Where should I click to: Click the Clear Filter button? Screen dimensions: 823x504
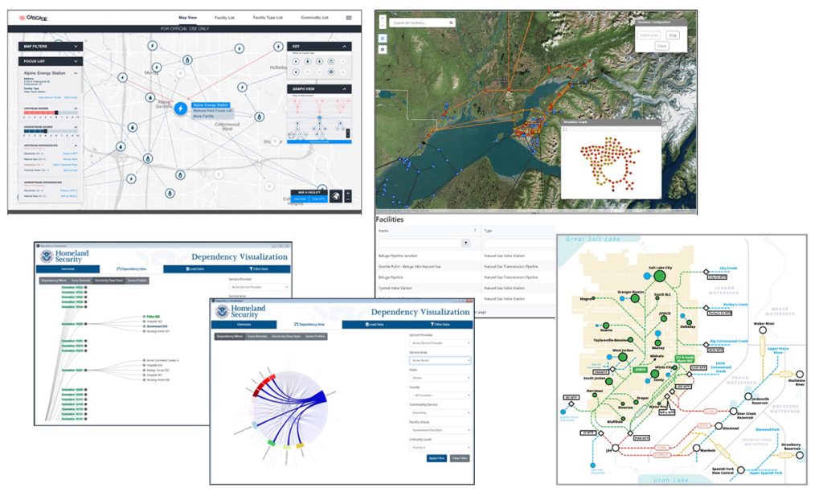click(x=460, y=458)
